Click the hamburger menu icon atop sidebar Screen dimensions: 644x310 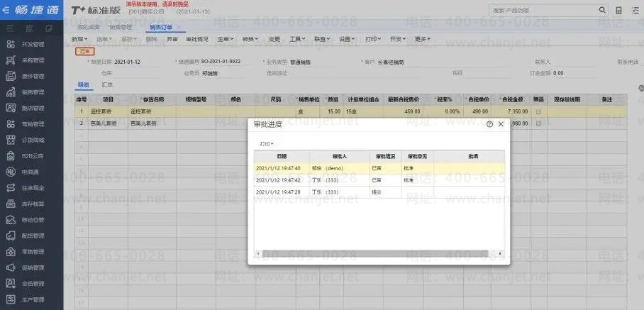click(x=10, y=28)
